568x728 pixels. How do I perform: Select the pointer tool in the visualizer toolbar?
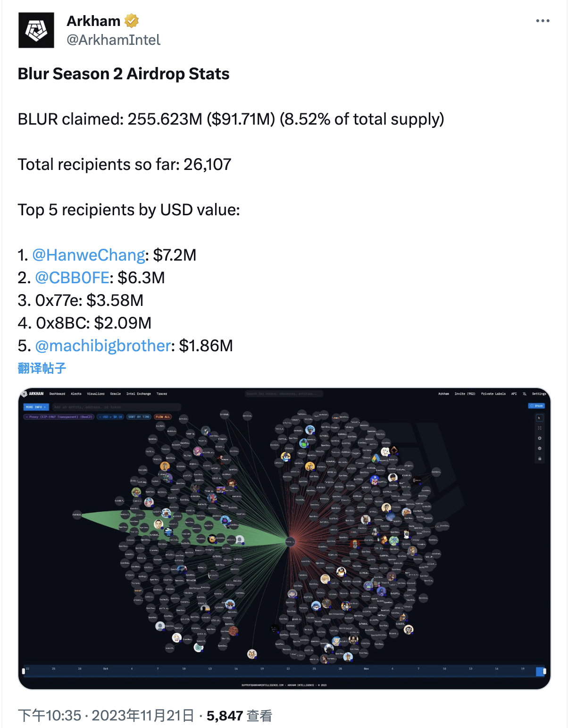(x=539, y=418)
